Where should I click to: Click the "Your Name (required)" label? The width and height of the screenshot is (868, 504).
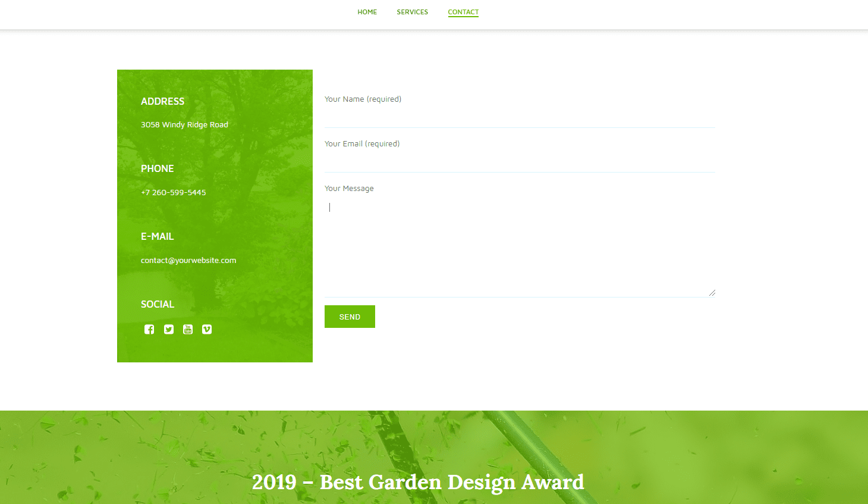[363, 99]
